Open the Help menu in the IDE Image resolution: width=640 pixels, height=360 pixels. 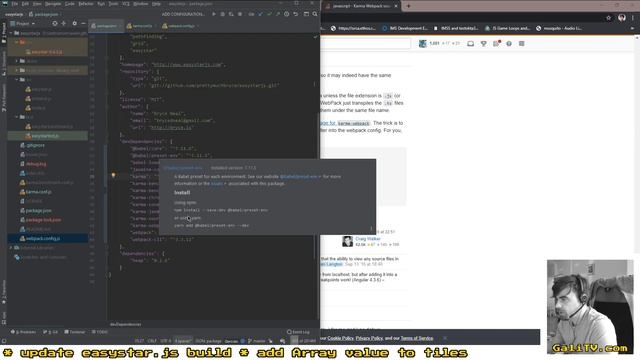point(156,4)
